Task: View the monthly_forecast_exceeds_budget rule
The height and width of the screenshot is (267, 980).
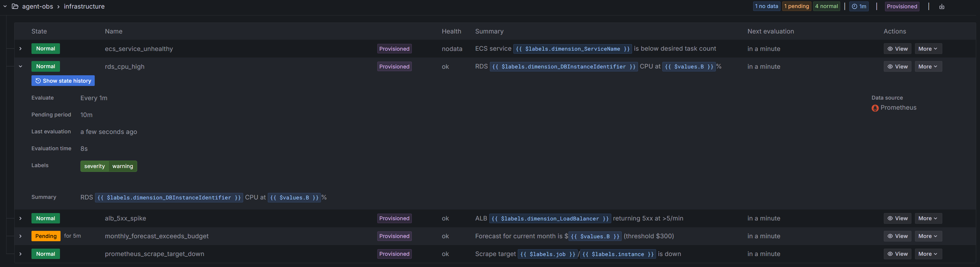Action: point(897,236)
